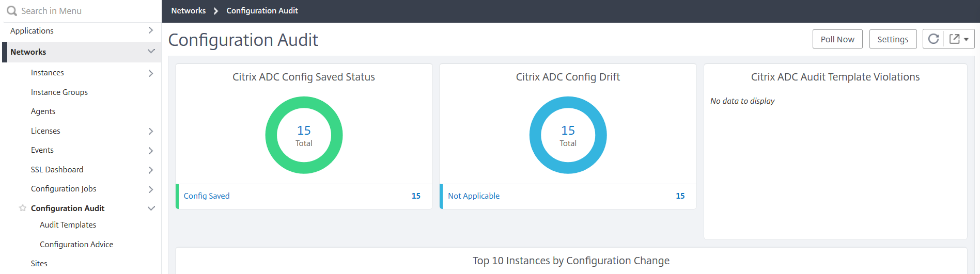
Task: Open Instances in the sidebar
Action: tap(48, 73)
